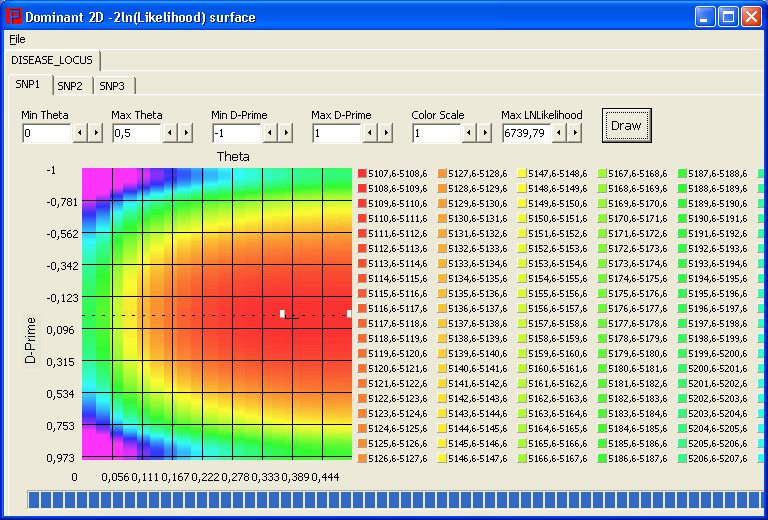Minimize the Dominant 2D window
This screenshot has width=768, height=520.
[x=705, y=17]
